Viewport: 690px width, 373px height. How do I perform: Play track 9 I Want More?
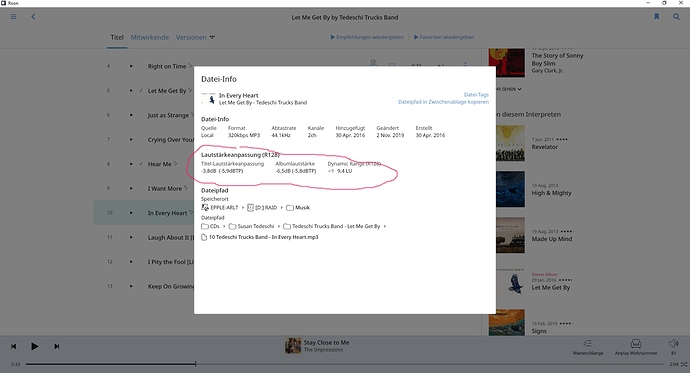click(131, 188)
